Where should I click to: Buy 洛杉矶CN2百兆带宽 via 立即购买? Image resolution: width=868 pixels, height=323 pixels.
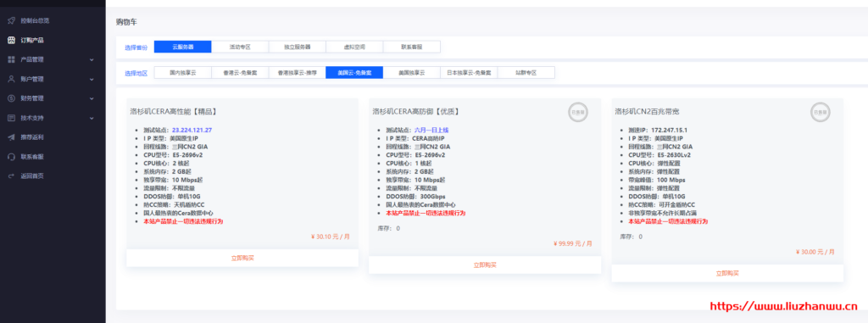[727, 273]
